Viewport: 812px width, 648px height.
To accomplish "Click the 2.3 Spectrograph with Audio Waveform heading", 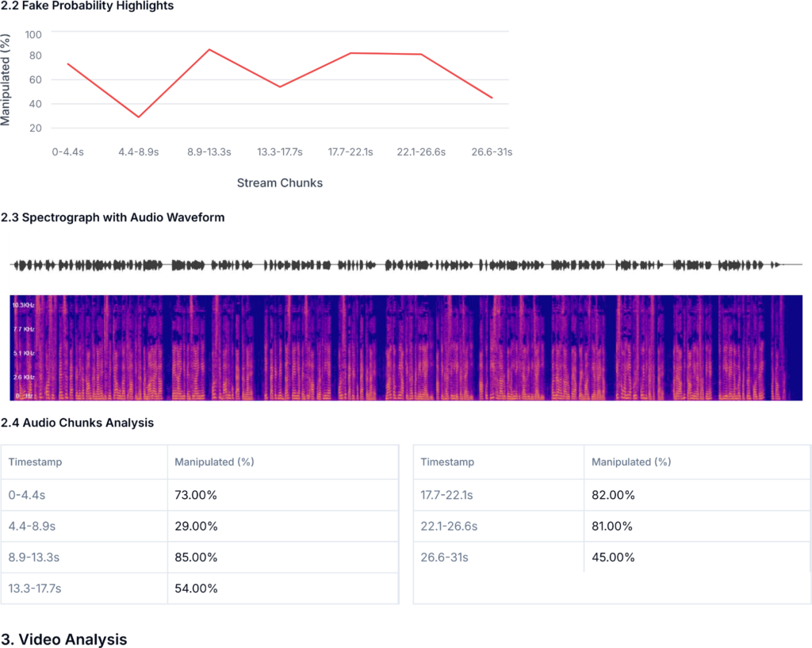I will (x=113, y=217).
